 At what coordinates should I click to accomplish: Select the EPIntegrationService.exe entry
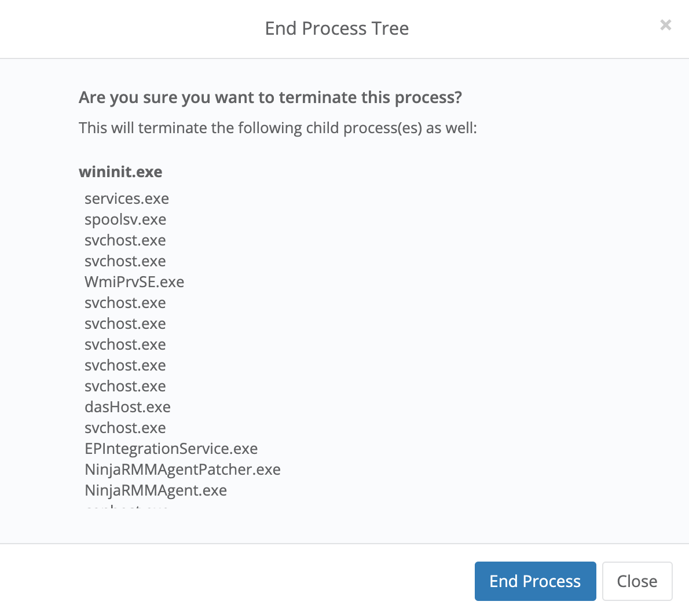pyautogui.click(x=171, y=449)
